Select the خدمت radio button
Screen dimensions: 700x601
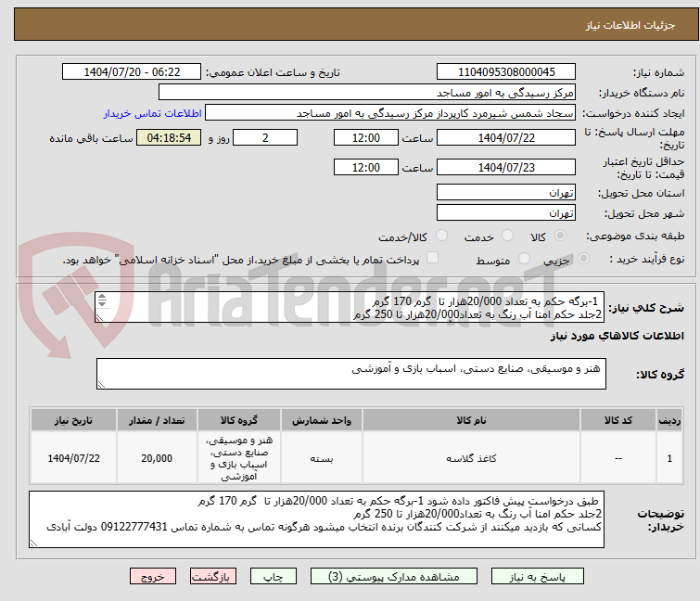tap(507, 236)
